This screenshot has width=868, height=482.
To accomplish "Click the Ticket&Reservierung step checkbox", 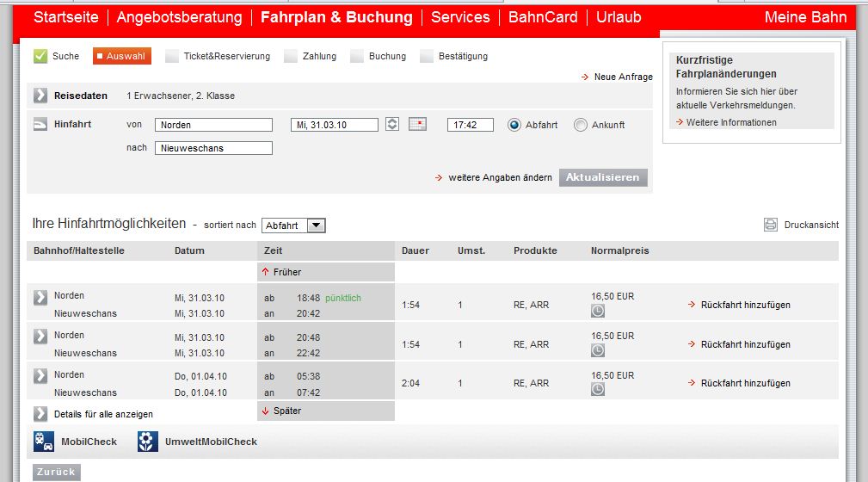I will tap(172, 56).
